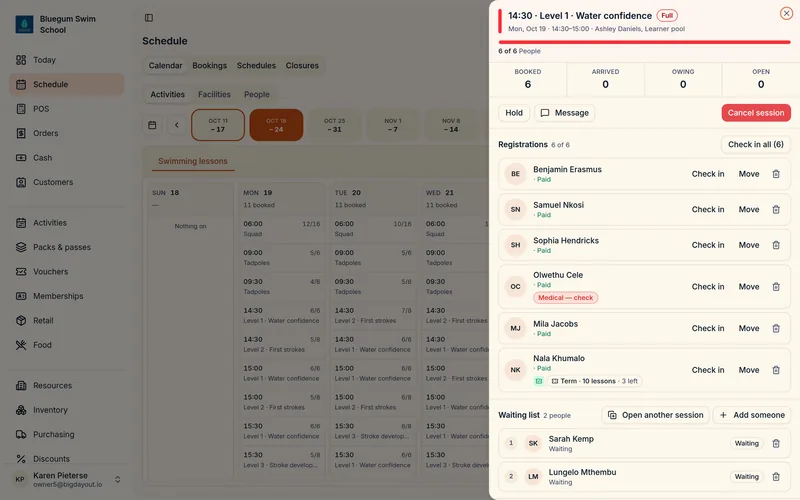The height and width of the screenshot is (500, 800).
Task: Click Cancel session button
Action: pyautogui.click(x=756, y=113)
